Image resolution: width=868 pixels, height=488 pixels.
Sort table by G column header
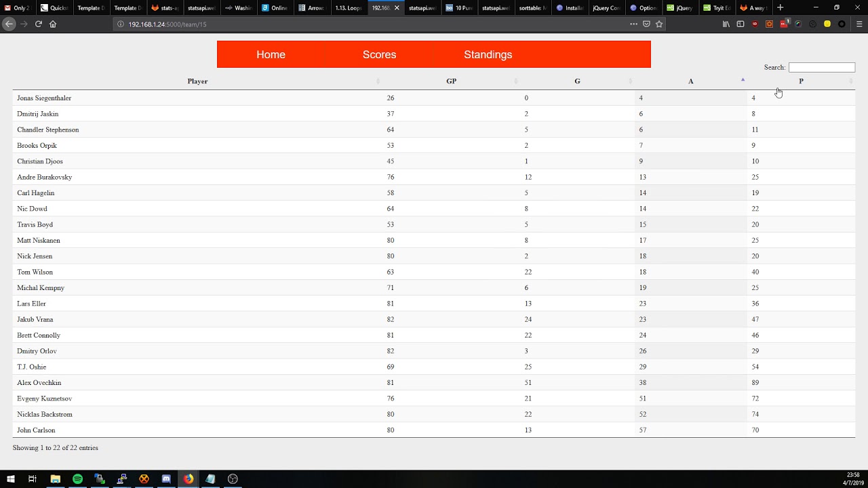(577, 81)
